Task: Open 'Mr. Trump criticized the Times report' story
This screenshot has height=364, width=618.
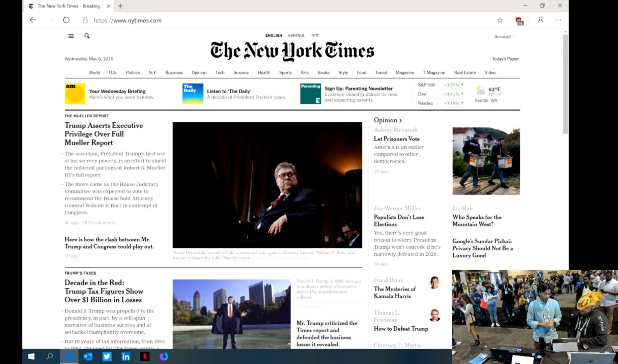Action: coord(327,333)
